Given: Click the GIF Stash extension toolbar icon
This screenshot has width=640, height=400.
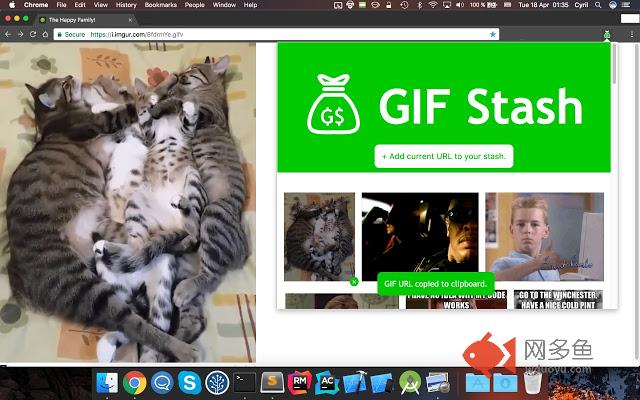Looking at the screenshot, I should 607,35.
